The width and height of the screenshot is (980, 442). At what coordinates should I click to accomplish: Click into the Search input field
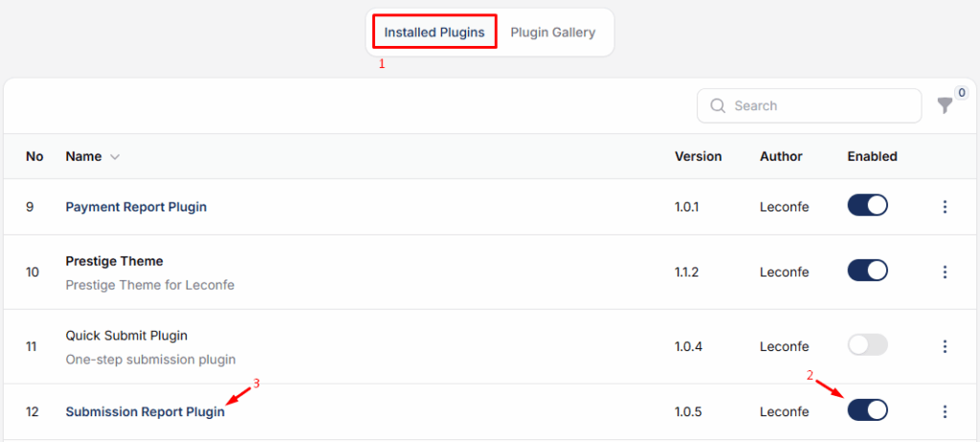tap(818, 106)
